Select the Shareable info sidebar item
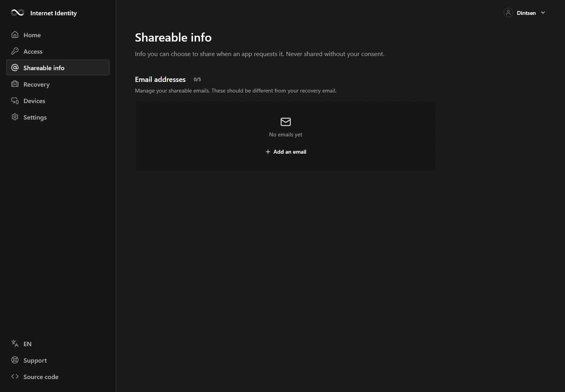 point(58,67)
